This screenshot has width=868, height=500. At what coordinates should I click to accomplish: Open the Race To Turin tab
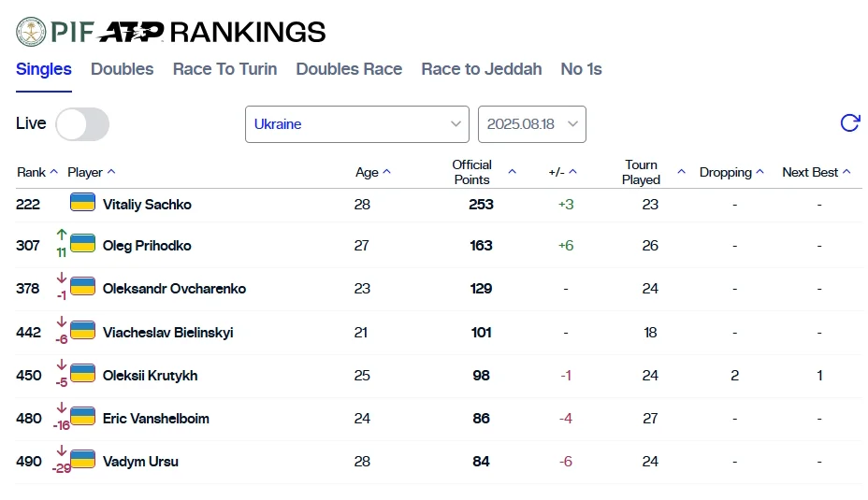coord(224,69)
